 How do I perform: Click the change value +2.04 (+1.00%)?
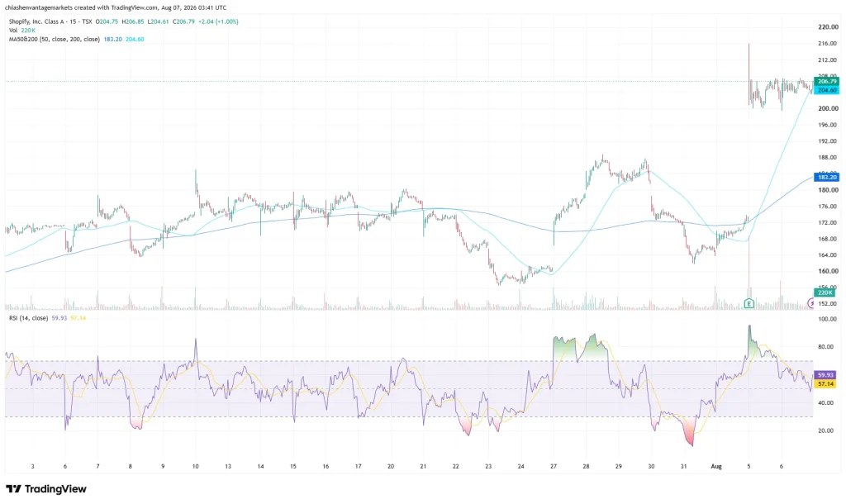click(x=218, y=21)
